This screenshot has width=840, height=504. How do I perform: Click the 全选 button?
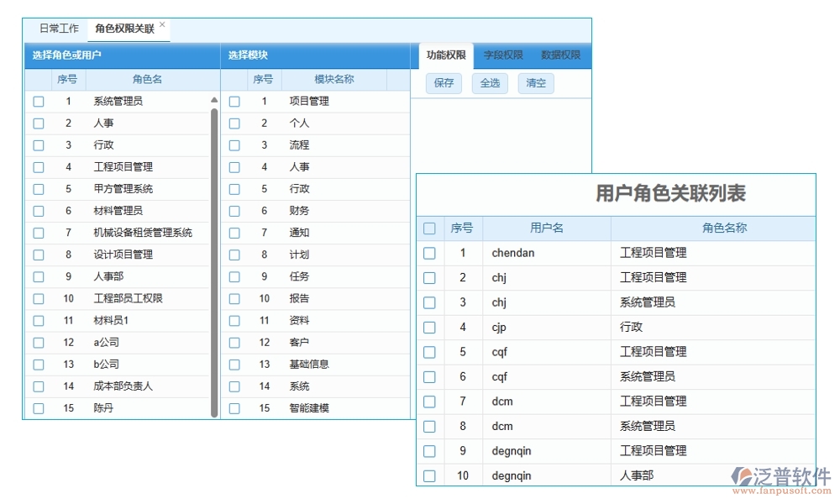coord(490,83)
